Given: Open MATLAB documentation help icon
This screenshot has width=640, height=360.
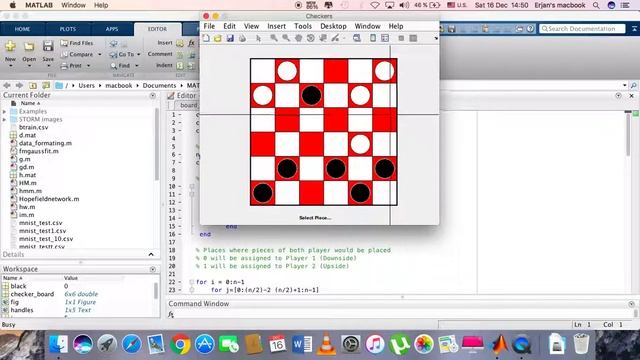Looking at the screenshot, I should 530,29.
